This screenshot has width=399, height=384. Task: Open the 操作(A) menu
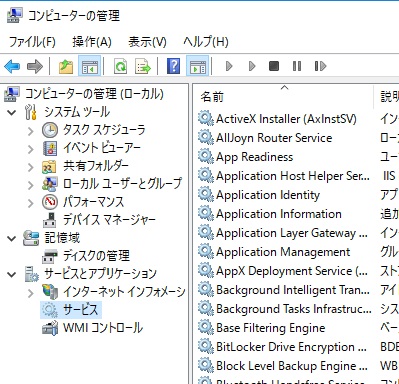92,42
